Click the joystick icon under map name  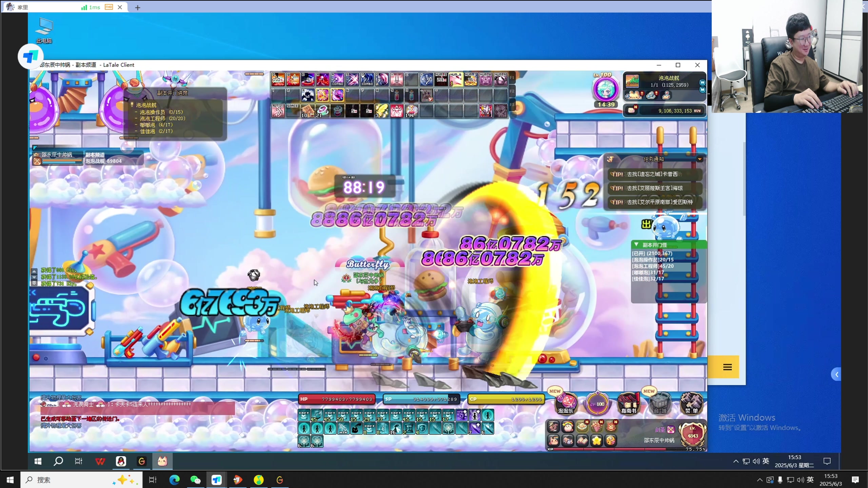tap(666, 96)
